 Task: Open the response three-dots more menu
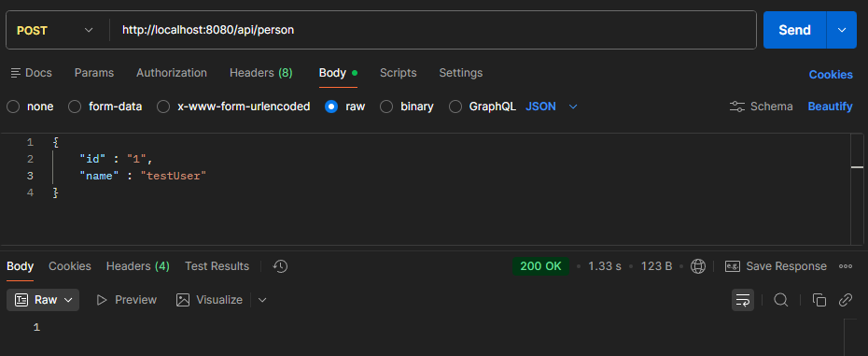[x=846, y=266]
